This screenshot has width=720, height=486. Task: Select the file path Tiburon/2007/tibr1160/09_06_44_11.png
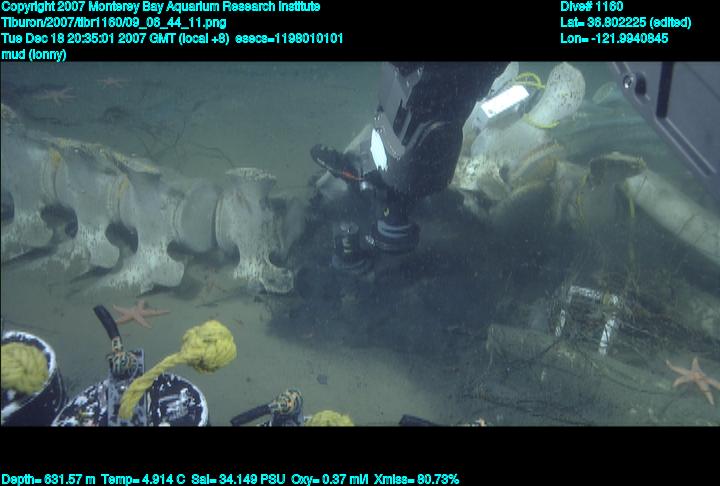pos(113,23)
